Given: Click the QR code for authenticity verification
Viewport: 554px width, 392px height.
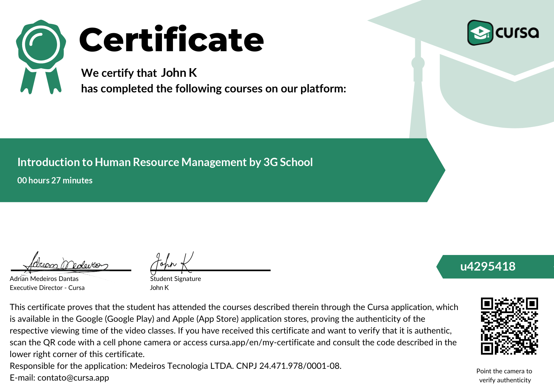Looking at the screenshot, I should [x=509, y=326].
